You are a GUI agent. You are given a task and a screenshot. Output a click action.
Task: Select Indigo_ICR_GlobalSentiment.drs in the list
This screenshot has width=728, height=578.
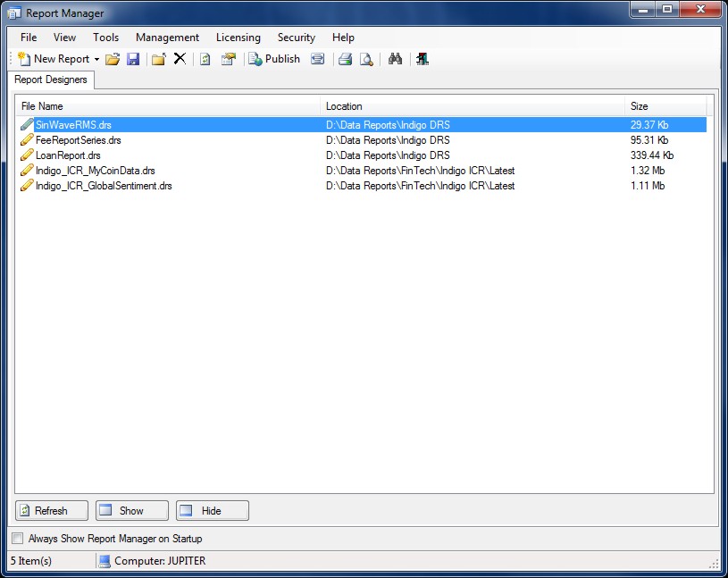(x=104, y=186)
